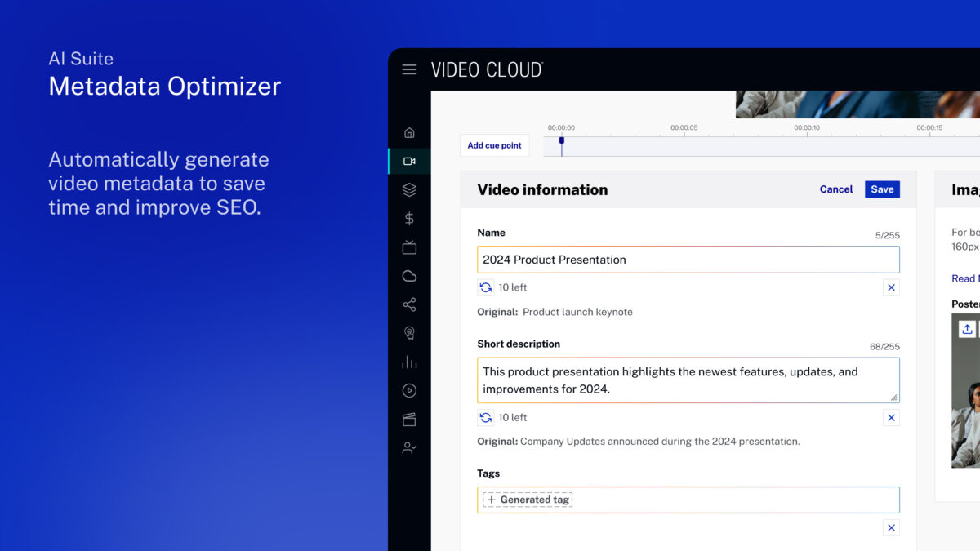This screenshot has height=551, width=980.
Task: Open the Live TV icon in sidebar
Action: (409, 247)
